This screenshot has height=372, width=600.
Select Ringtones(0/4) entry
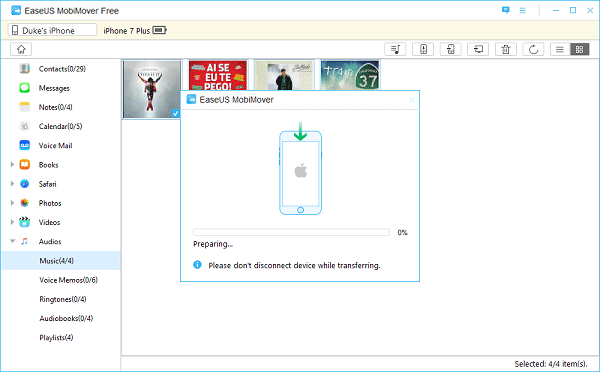[x=63, y=299]
